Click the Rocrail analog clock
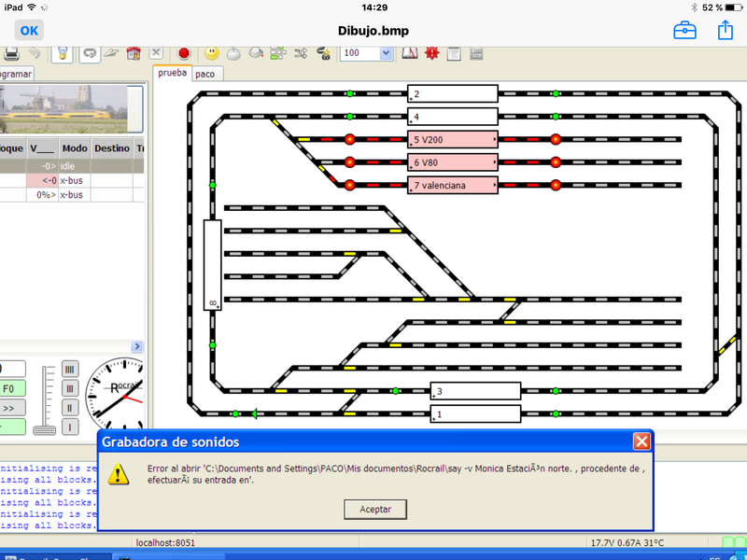This screenshot has height=560, width=747. (115, 393)
